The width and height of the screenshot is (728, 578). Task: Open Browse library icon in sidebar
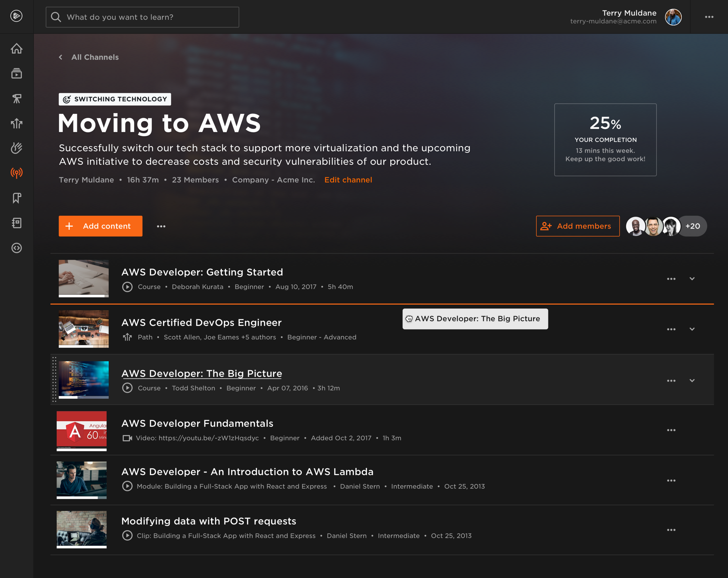(17, 74)
